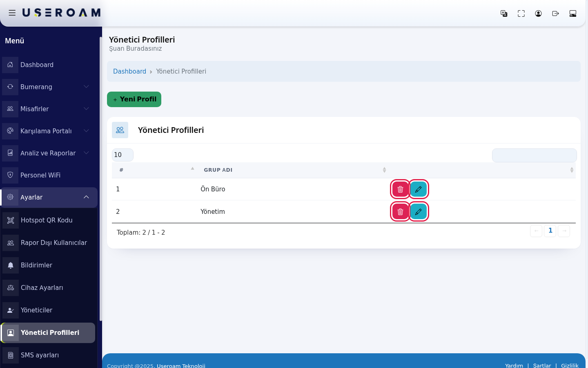This screenshot has width=588, height=368.
Task: Delete the Ön Büro profile row
Action: tap(400, 189)
